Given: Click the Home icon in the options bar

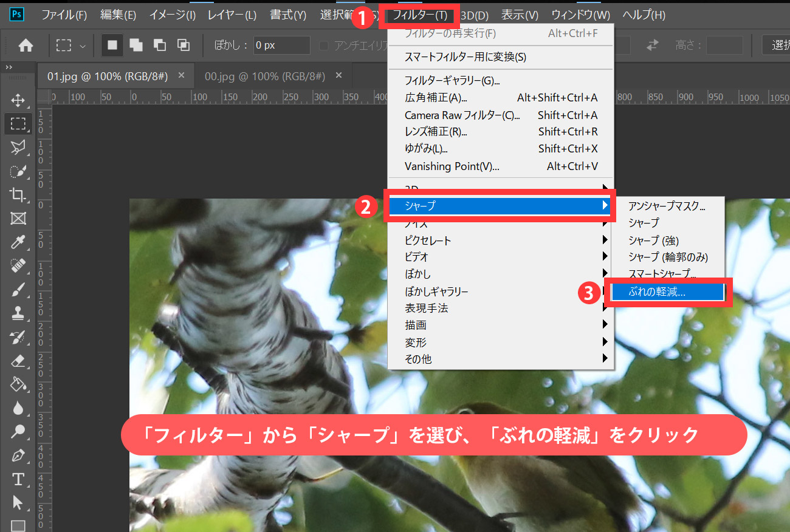Looking at the screenshot, I should click(26, 45).
